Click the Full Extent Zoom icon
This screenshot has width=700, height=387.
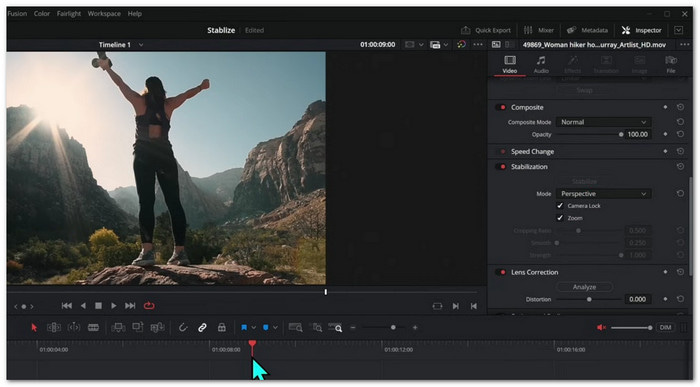(296, 328)
